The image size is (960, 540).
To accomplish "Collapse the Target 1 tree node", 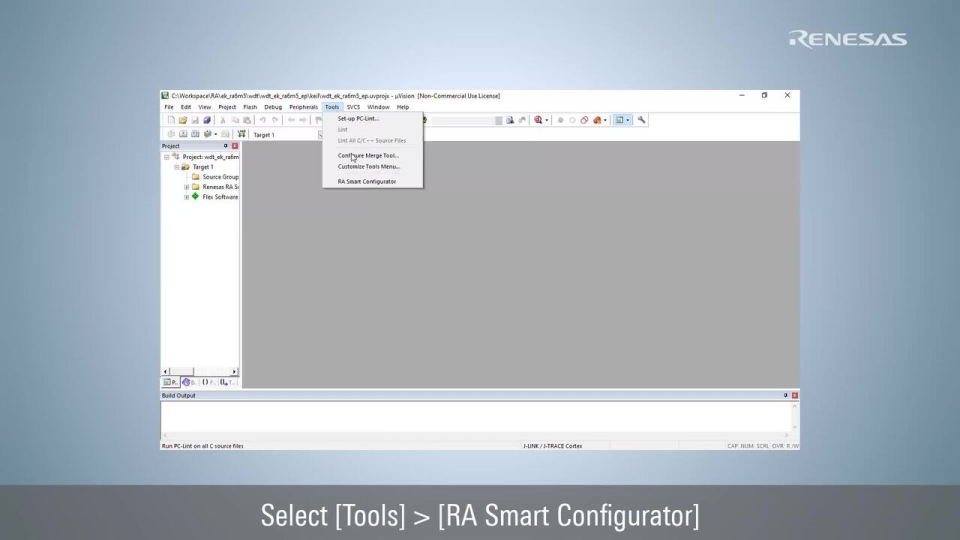I will click(176, 167).
